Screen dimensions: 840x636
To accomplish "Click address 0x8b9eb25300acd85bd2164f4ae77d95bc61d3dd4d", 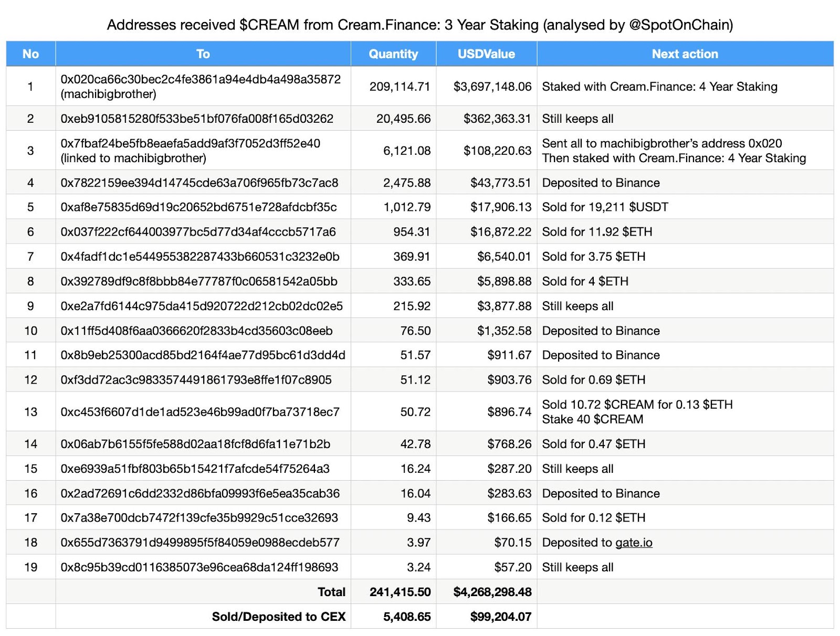I will pyautogui.click(x=203, y=355).
